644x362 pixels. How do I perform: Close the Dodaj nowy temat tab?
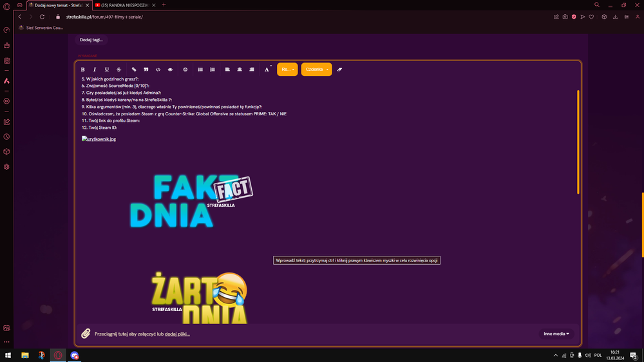click(x=87, y=5)
